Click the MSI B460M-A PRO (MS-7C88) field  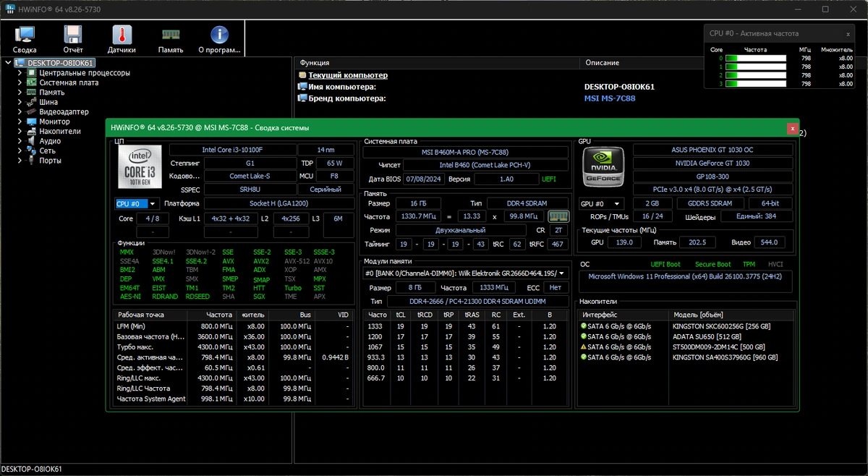point(465,153)
